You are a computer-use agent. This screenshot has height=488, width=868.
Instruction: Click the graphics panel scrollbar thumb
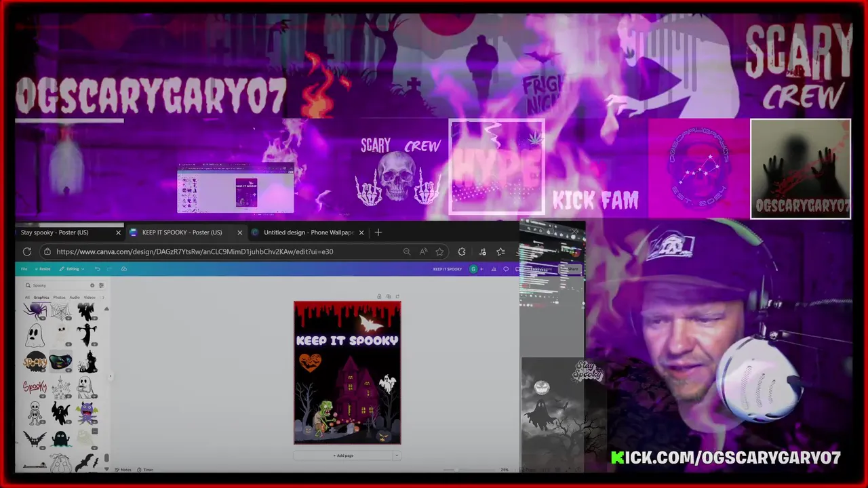[106, 458]
